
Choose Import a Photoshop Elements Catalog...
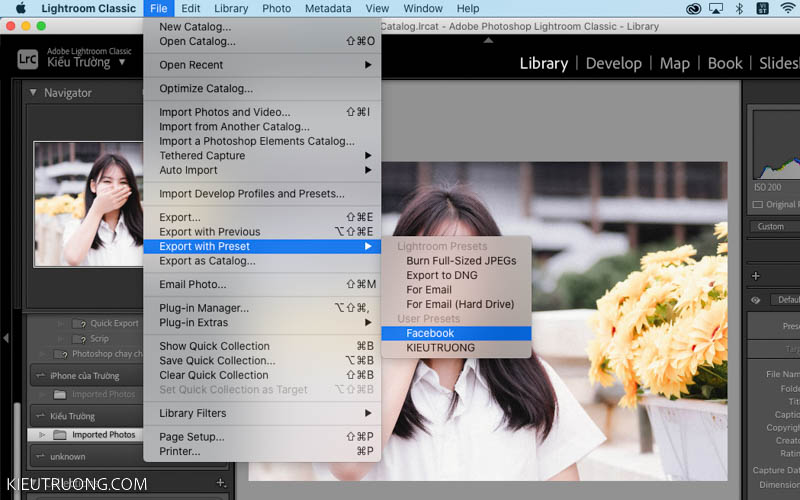tap(262, 141)
